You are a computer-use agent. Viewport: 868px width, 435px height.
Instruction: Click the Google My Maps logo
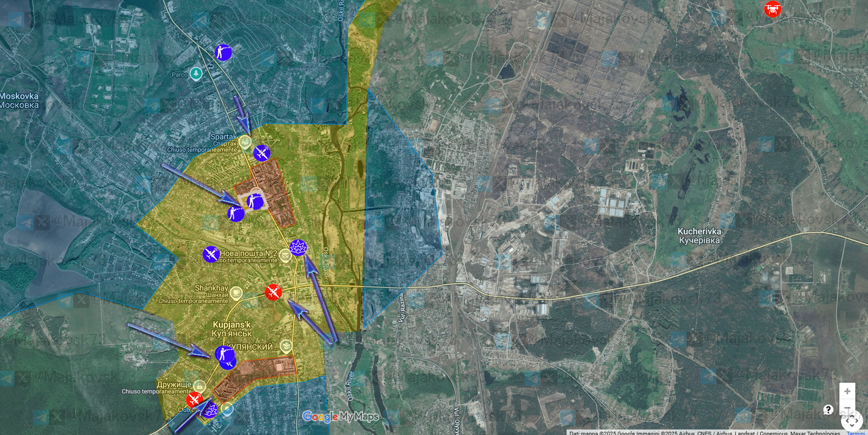pos(340,417)
